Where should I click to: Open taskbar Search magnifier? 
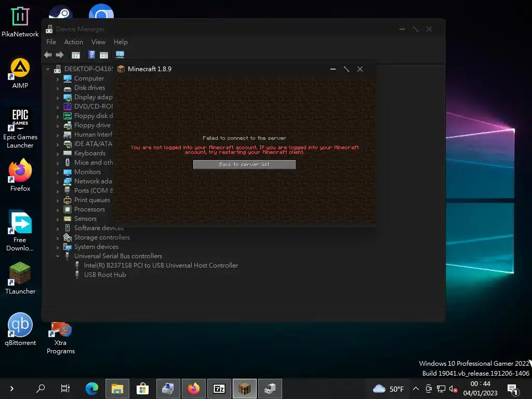(41, 389)
